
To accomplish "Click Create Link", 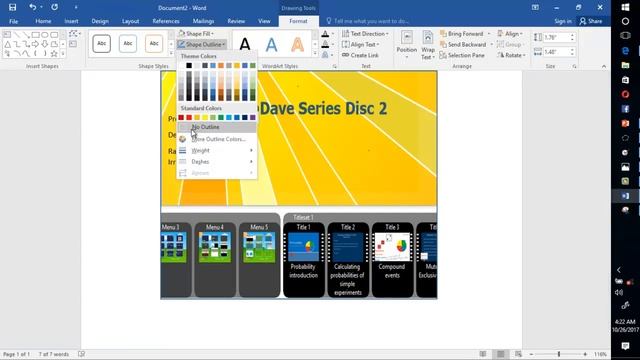I will [x=360, y=55].
